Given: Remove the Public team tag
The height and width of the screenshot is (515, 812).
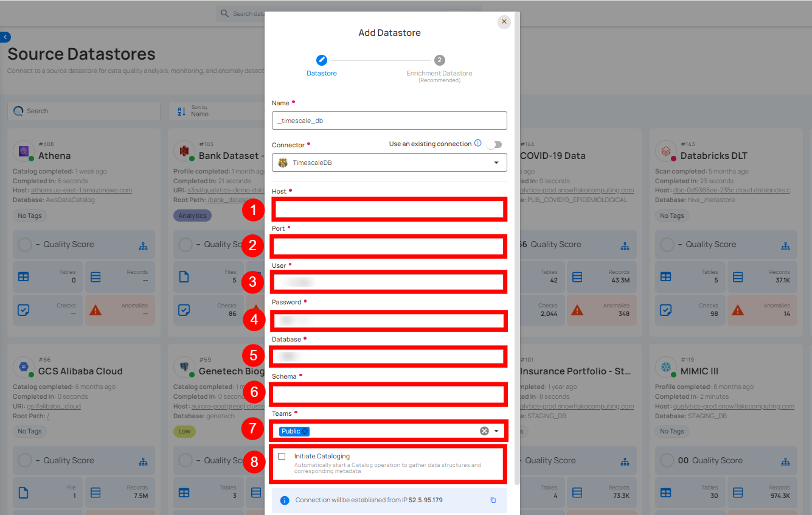Looking at the screenshot, I should pos(305,431).
